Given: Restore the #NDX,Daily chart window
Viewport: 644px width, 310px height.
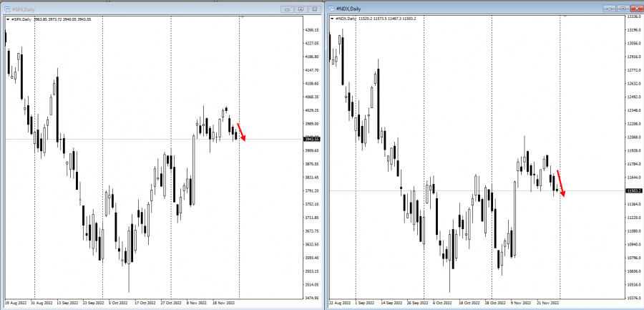Looking at the screenshot, I should tap(623, 9).
